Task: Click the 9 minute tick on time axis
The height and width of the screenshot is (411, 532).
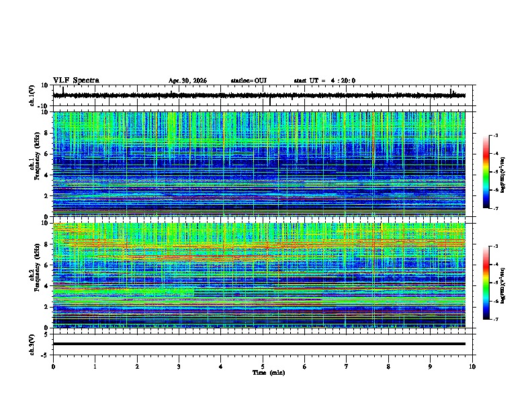Action: point(430,367)
